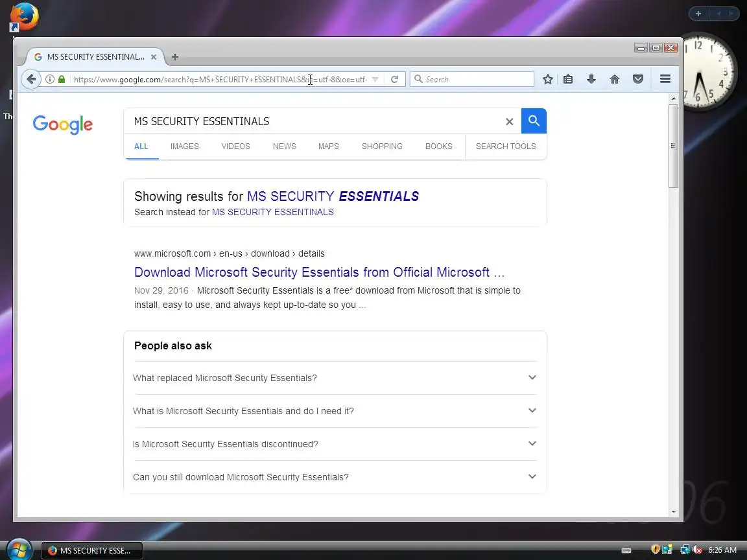Image resolution: width=747 pixels, height=560 pixels.
Task: Click the network tray icon
Action: click(x=685, y=550)
